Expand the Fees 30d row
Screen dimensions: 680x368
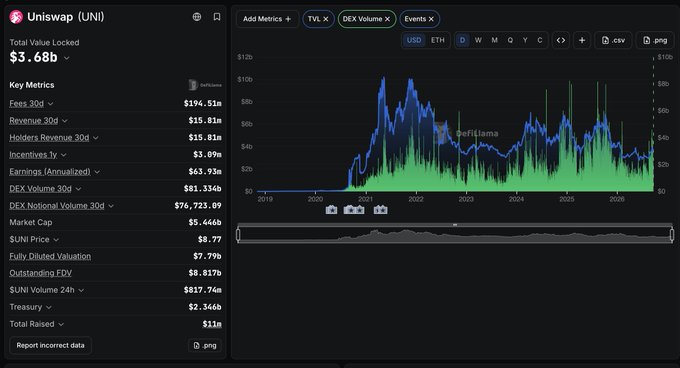click(51, 104)
